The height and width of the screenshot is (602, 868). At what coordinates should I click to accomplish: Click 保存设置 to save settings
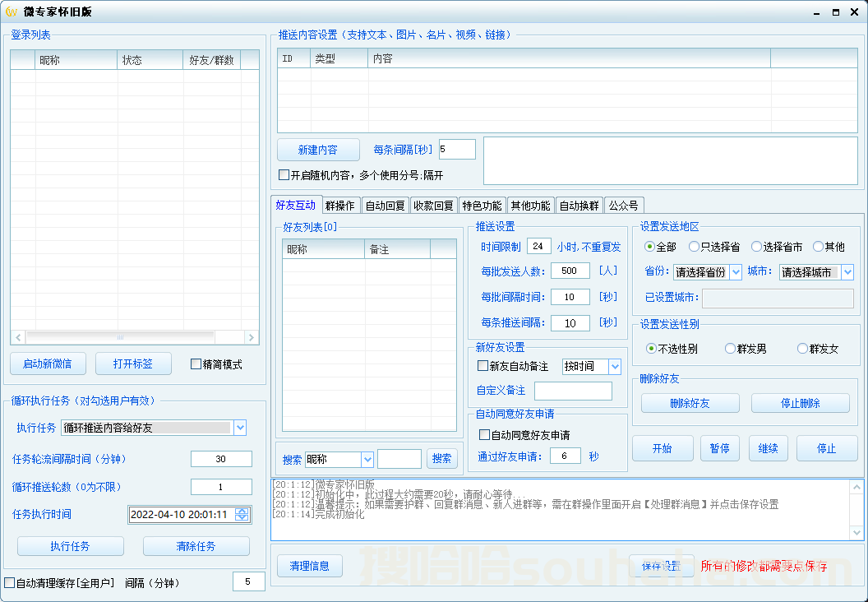pos(662,566)
